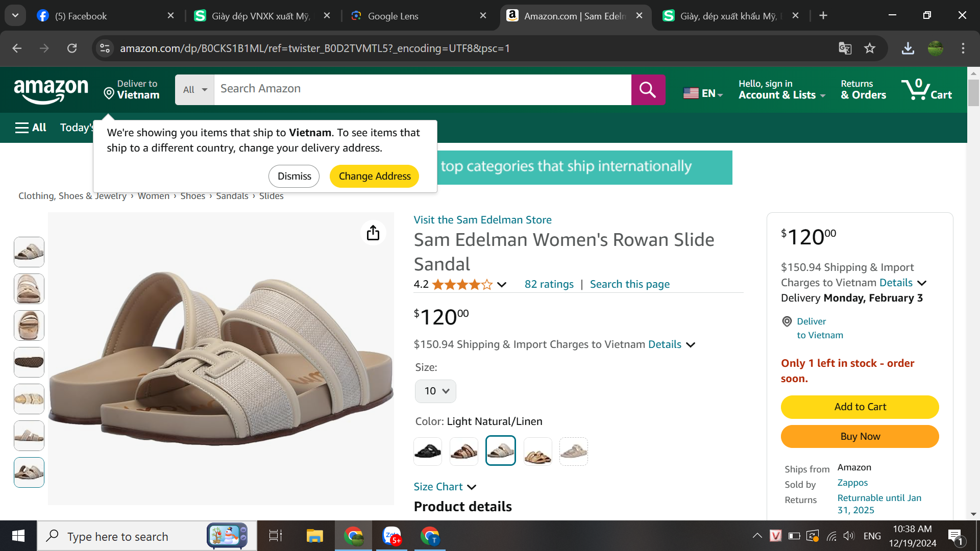
Task: Select the black color swatch
Action: point(428,451)
